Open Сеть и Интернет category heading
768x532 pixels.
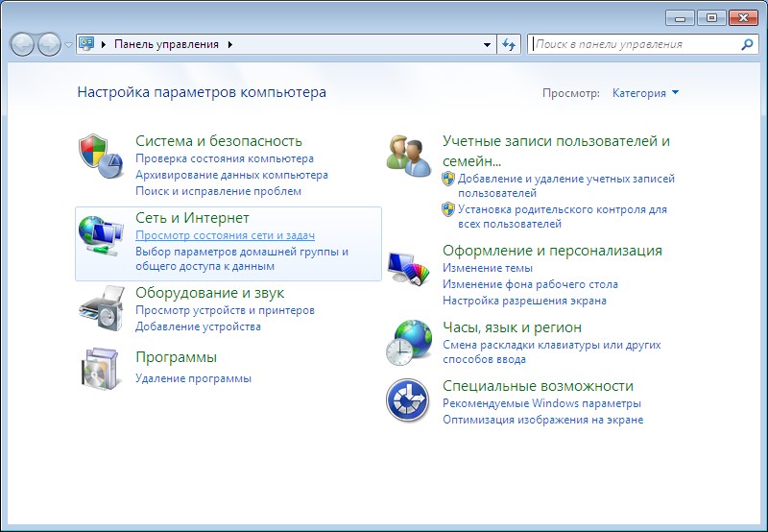click(x=192, y=218)
